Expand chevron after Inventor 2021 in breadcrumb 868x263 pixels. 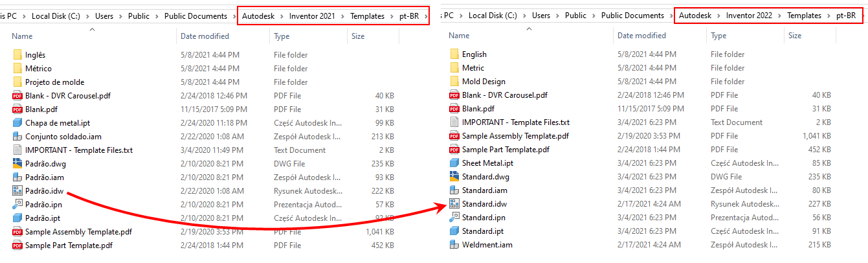click(x=343, y=16)
